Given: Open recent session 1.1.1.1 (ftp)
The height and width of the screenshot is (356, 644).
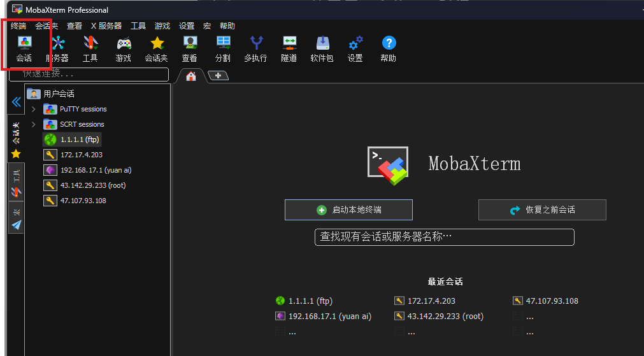Looking at the screenshot, I should (x=304, y=301).
